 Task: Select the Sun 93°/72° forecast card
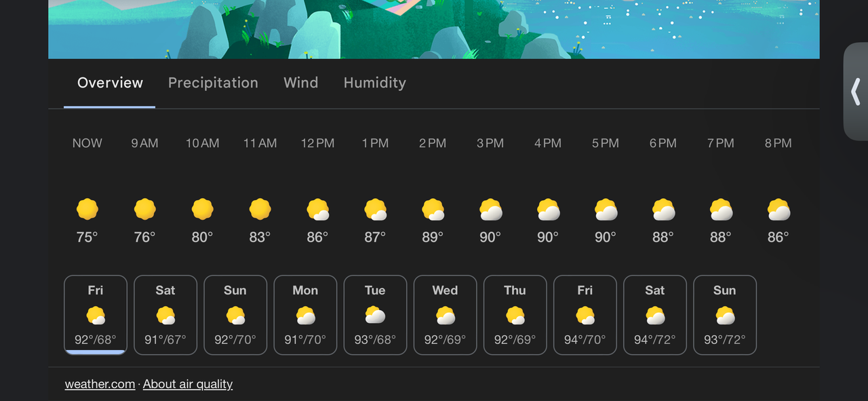point(724,315)
